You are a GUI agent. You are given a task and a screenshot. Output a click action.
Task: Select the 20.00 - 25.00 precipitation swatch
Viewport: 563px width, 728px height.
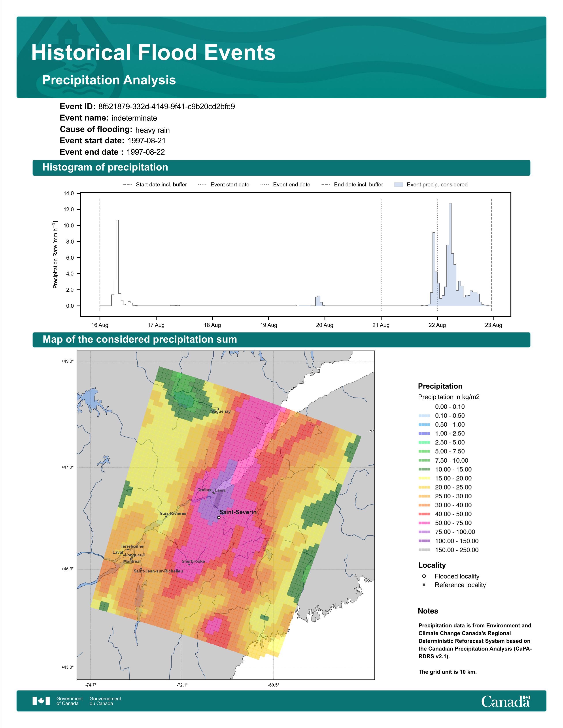tap(424, 487)
